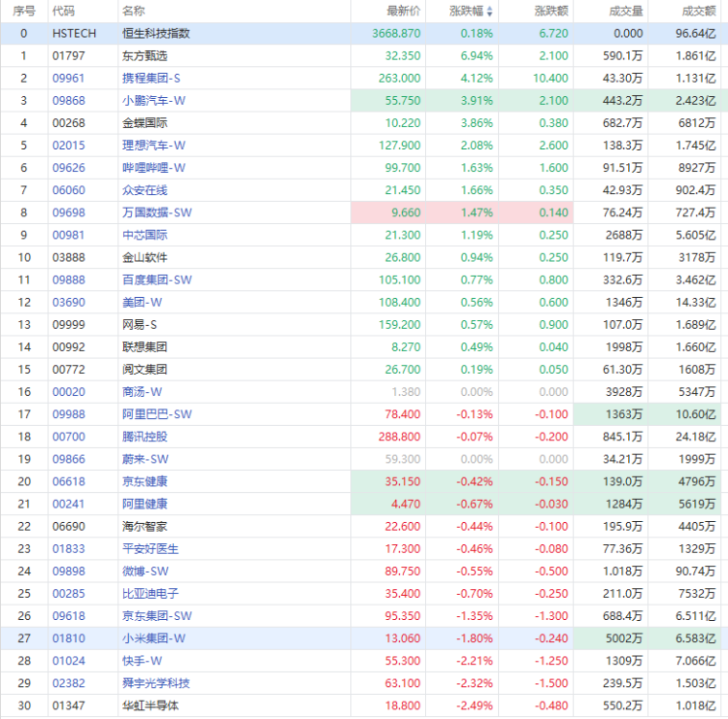Open 蔚来-SW stock link
Image resolution: width=728 pixels, height=719 pixels.
[146, 459]
